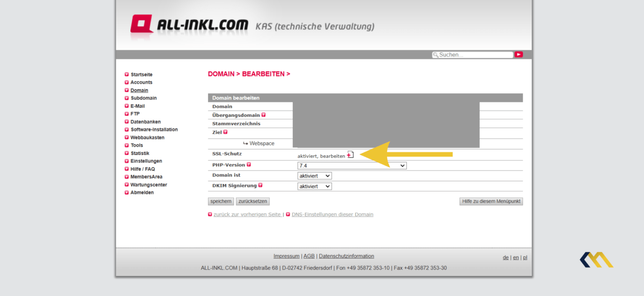644x296 pixels.
Task: Open the E-Mail sidebar menu entry
Action: pos(137,106)
